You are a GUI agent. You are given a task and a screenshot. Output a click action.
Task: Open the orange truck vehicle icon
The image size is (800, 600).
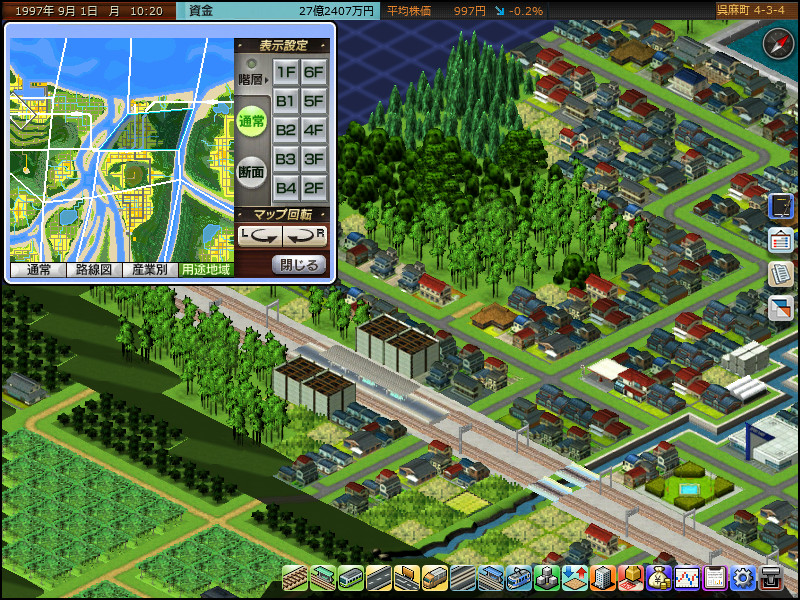[x=435, y=578]
